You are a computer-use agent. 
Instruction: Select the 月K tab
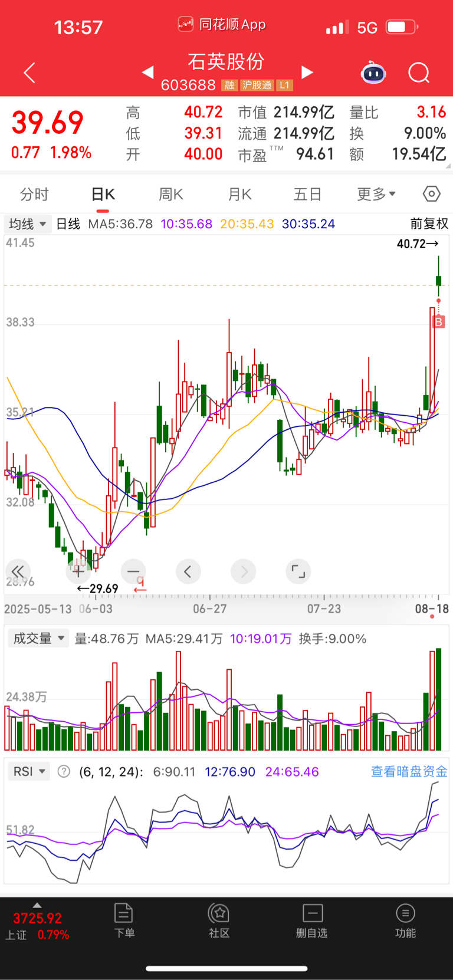coord(240,194)
